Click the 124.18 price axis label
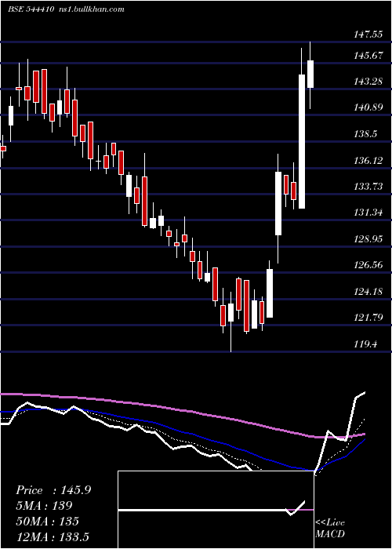This screenshot has width=392, height=549. 368,292
